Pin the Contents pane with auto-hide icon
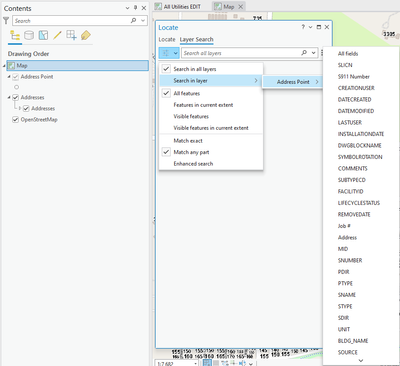The height and width of the screenshot is (366, 400). (x=135, y=8)
